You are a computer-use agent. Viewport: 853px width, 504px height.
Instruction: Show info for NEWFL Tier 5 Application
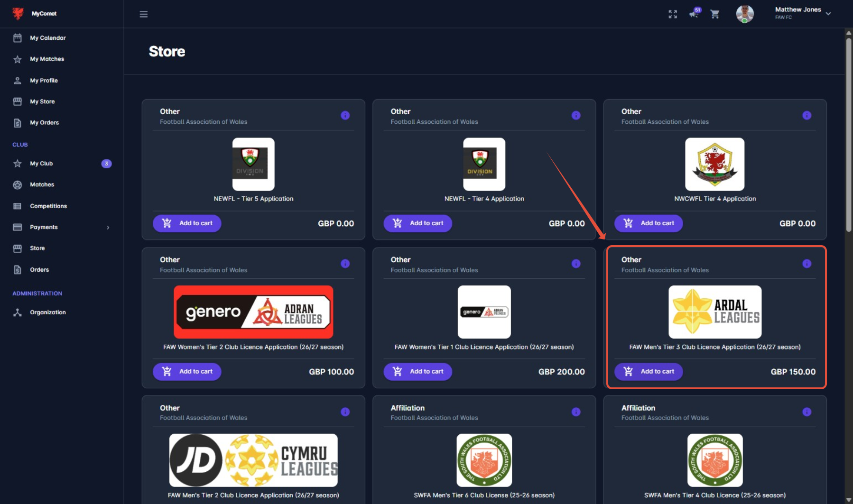345,115
